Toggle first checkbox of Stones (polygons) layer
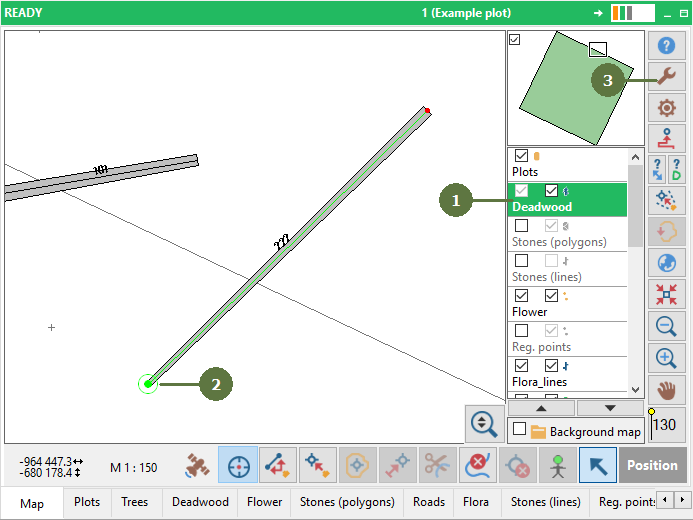This screenshot has width=693, height=520. [521, 226]
